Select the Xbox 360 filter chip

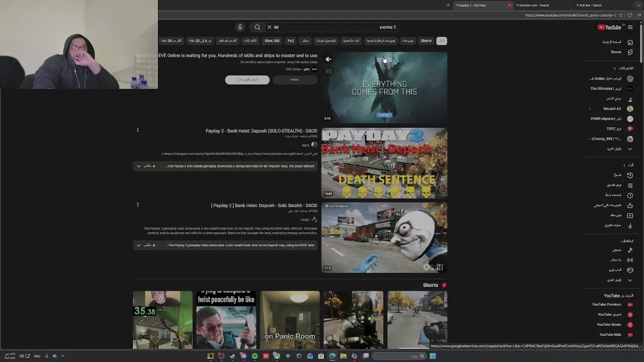272,41
